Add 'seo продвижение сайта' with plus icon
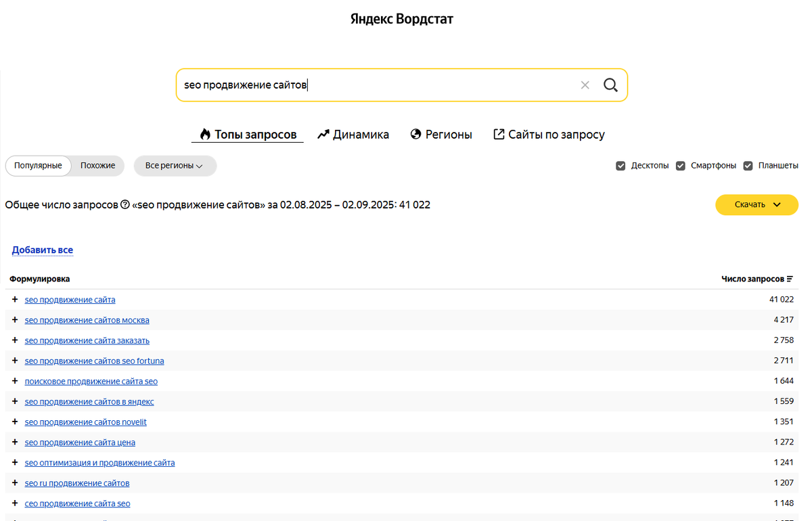The height and width of the screenshot is (521, 812). tap(15, 299)
